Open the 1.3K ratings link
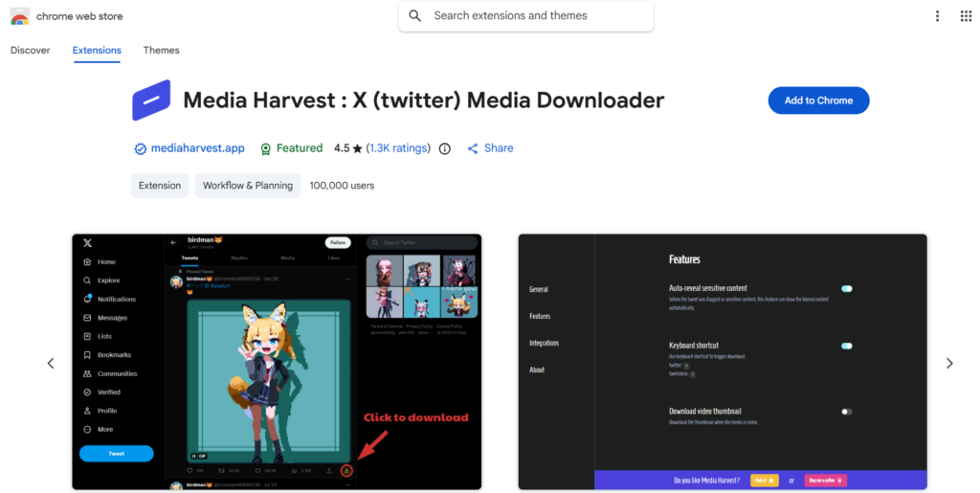This screenshot has height=493, width=980. click(399, 148)
